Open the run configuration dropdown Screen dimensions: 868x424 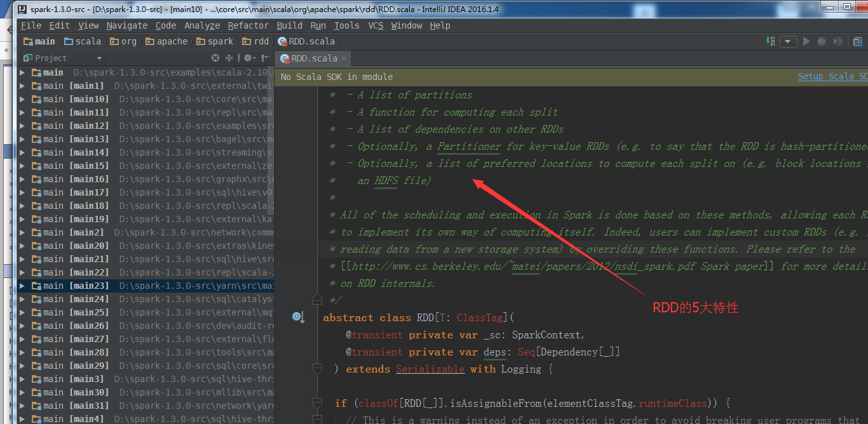pos(789,41)
